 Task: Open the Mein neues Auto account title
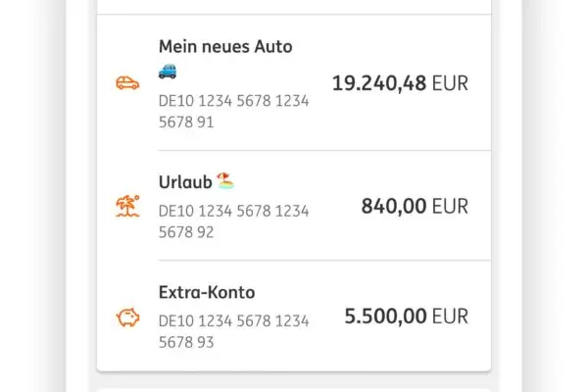225,46
